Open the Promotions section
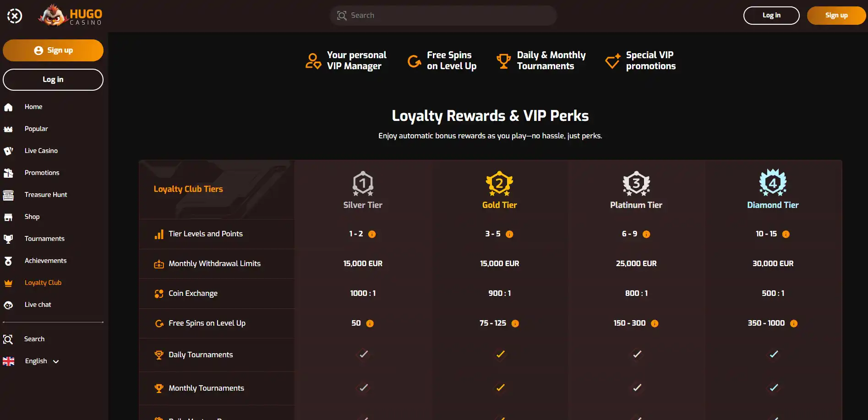This screenshot has height=420, width=868. pyautogui.click(x=42, y=172)
